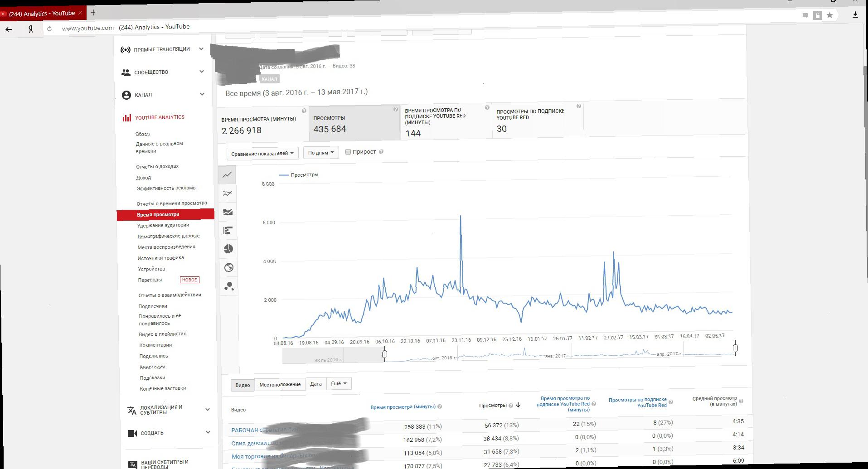868x469 pixels.
Task: Open Источники трафика report
Action: pos(161,258)
